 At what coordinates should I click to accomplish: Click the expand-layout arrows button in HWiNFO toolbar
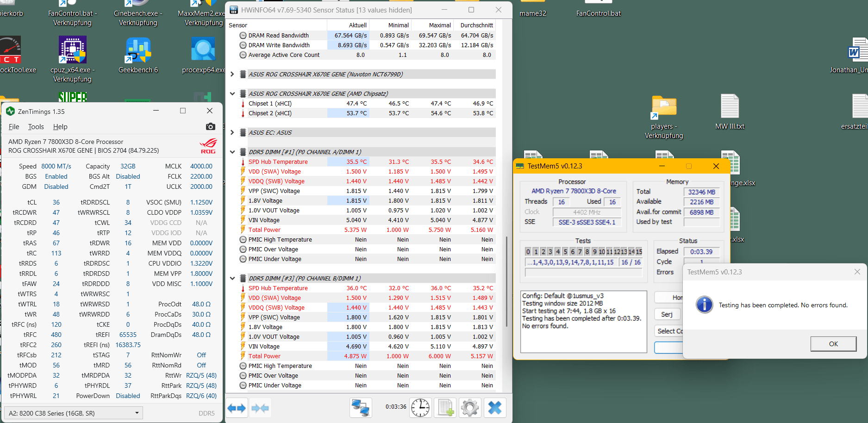237,408
